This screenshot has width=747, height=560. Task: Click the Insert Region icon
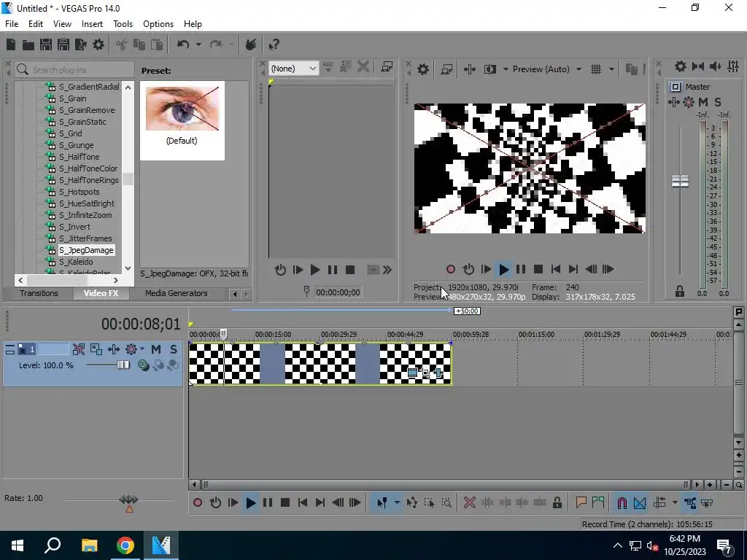point(598,503)
